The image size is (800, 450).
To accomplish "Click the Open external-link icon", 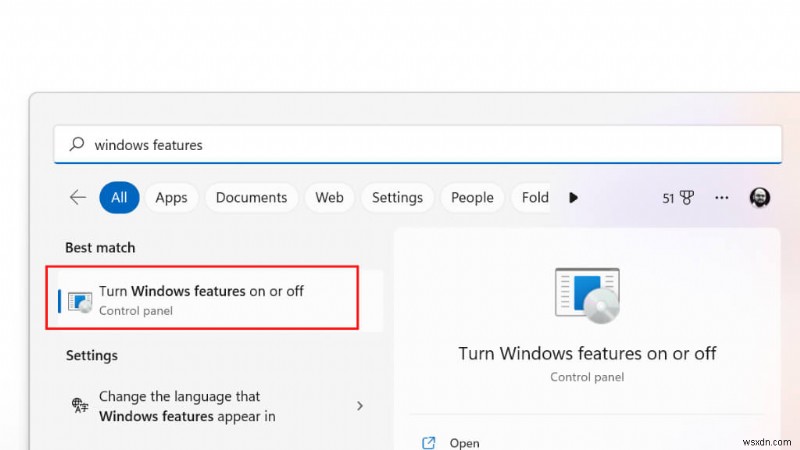I will pyautogui.click(x=429, y=442).
